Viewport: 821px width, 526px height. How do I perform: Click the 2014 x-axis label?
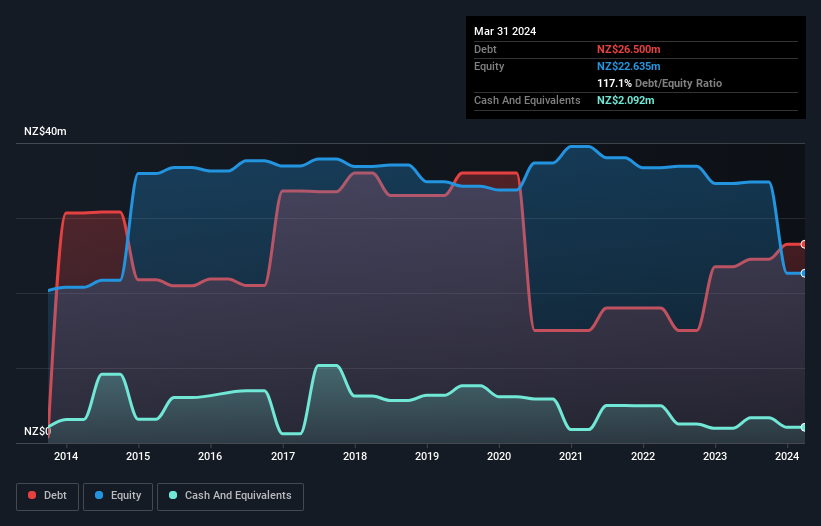click(x=66, y=456)
